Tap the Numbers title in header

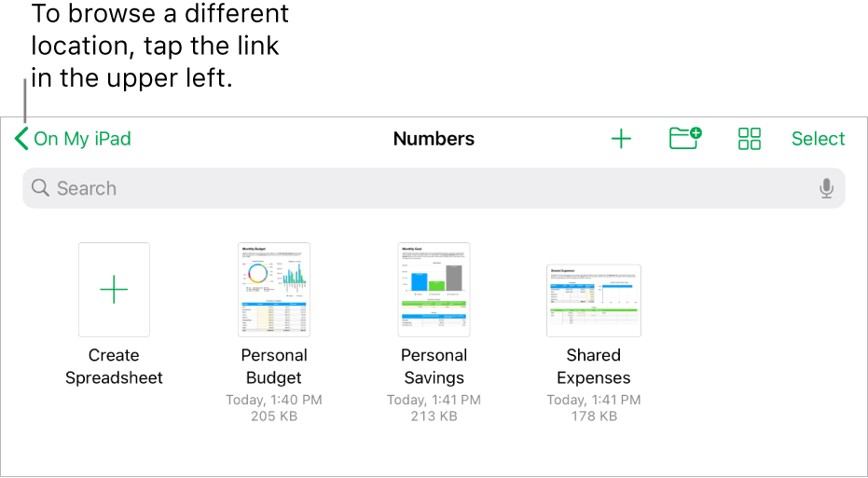(x=434, y=139)
